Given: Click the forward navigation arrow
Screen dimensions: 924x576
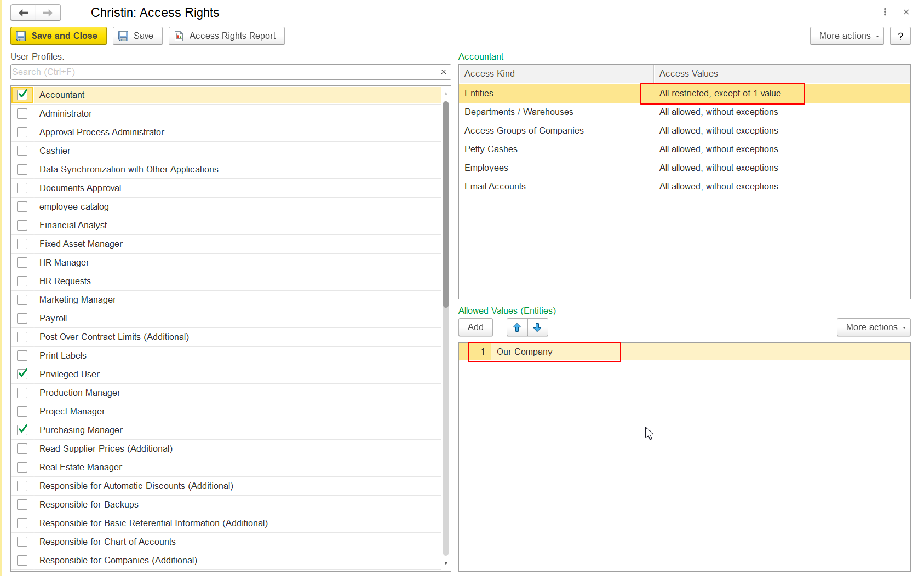Looking at the screenshot, I should 48,13.
